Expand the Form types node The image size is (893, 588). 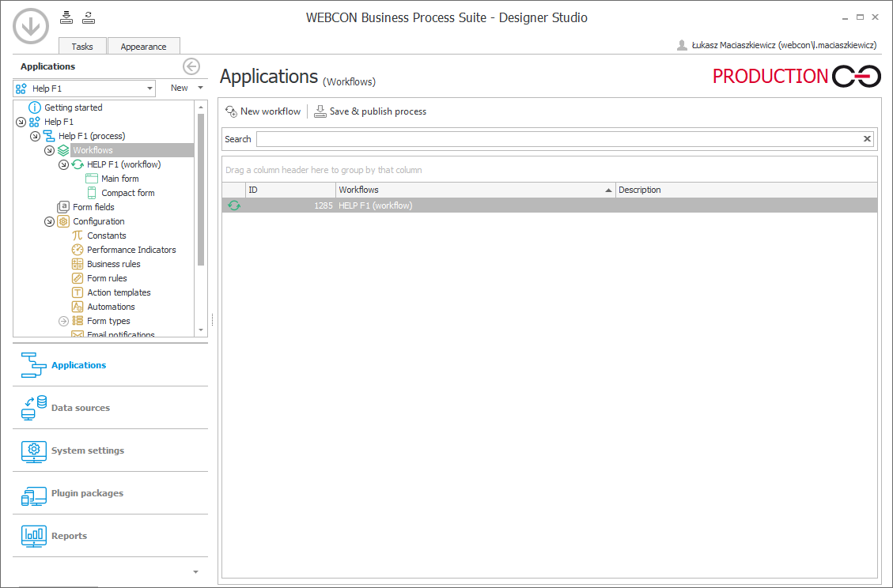[63, 321]
